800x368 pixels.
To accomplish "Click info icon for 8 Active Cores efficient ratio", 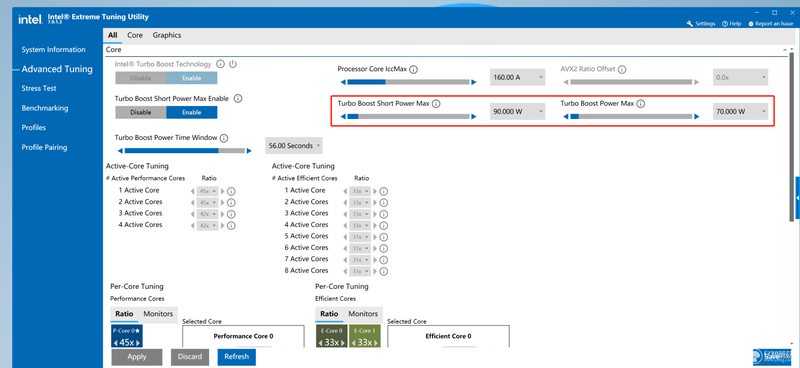I will coord(384,272).
